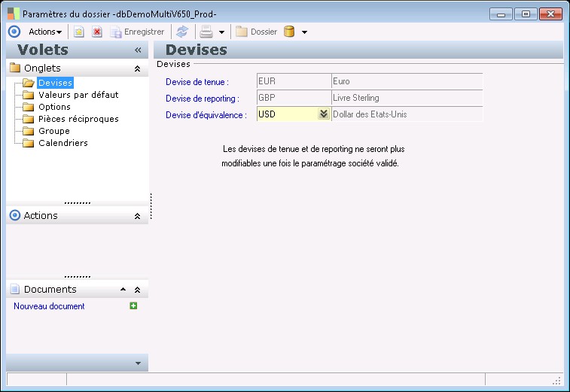Click the USD currency code input field
The image size is (570, 392).
click(x=286, y=114)
